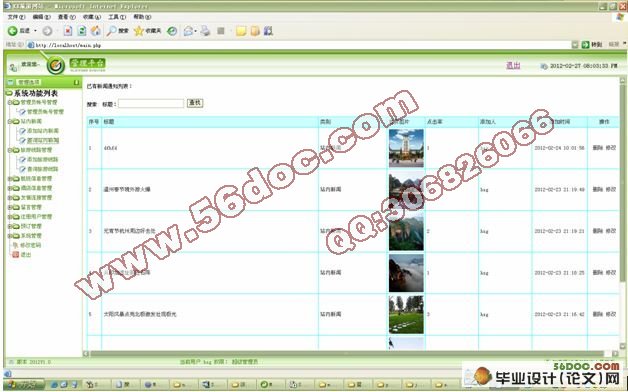Click the 退出 link in header
The image size is (628, 392).
[x=513, y=66]
